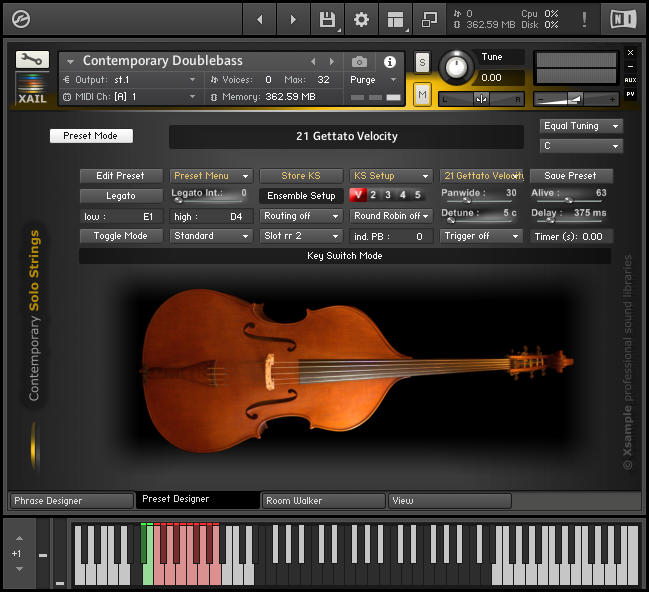Click the XAIL instrument logo
This screenshot has height=592, width=649.
tap(32, 88)
